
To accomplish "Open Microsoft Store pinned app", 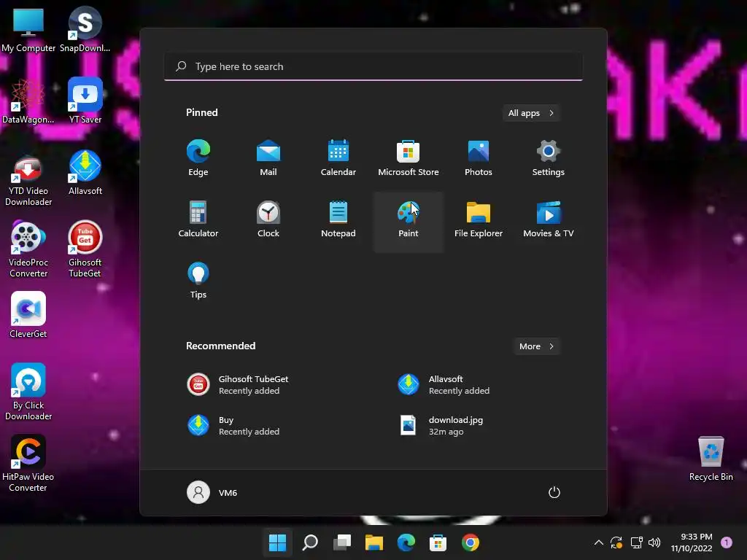I will [409, 157].
